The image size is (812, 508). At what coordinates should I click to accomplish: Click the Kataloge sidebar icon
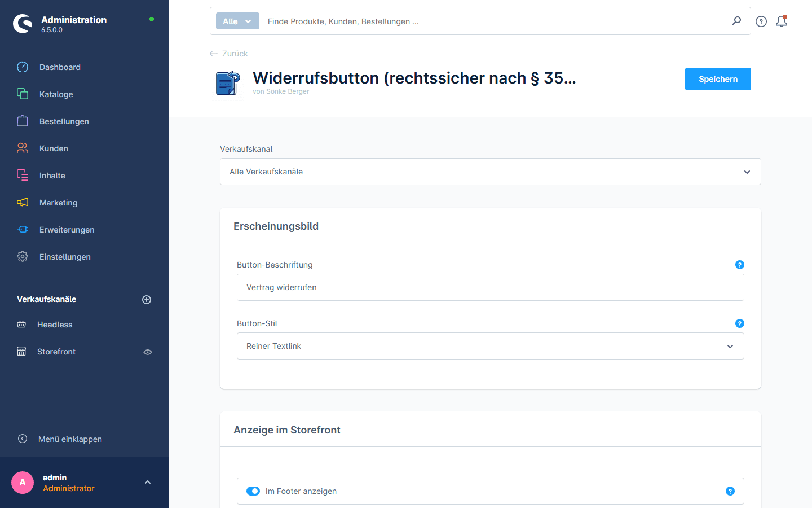[x=23, y=94]
